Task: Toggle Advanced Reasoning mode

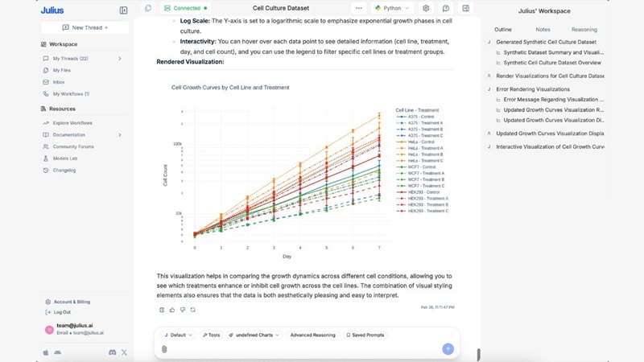Action: pos(312,335)
